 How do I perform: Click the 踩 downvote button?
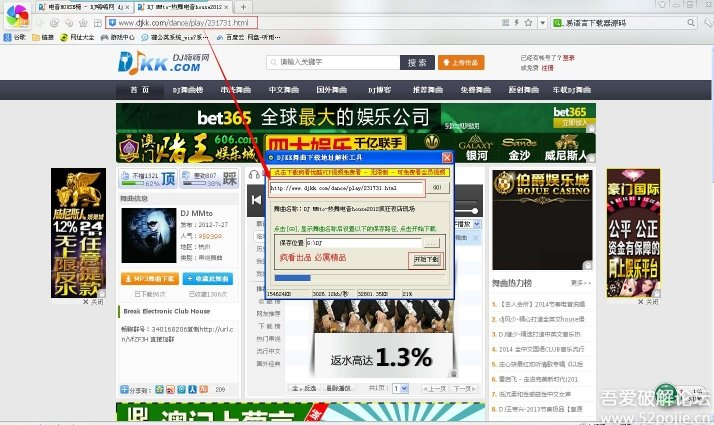click(209, 179)
